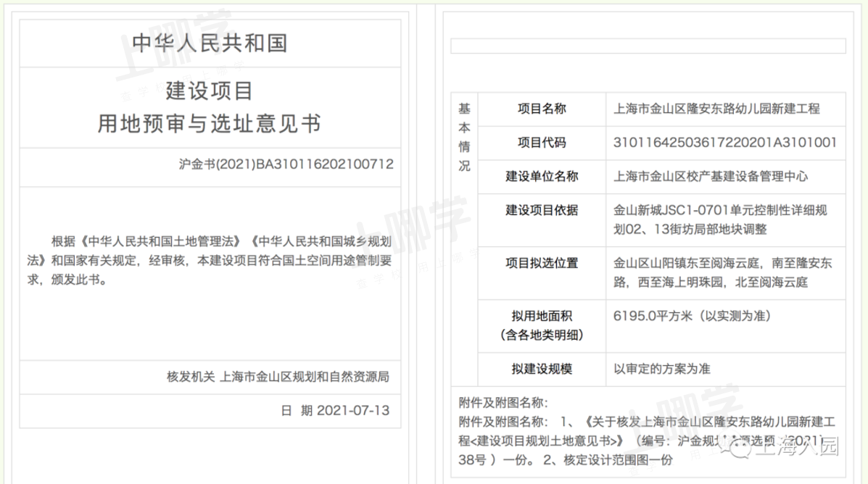Screen dimensions: 868x484
Task: Click the paragraph starting 根据《中华人民共和国土地管理法》
Action: pyautogui.click(x=210, y=260)
